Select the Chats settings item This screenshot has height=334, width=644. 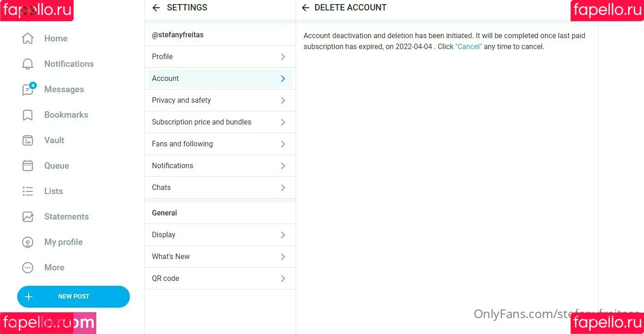tap(220, 188)
